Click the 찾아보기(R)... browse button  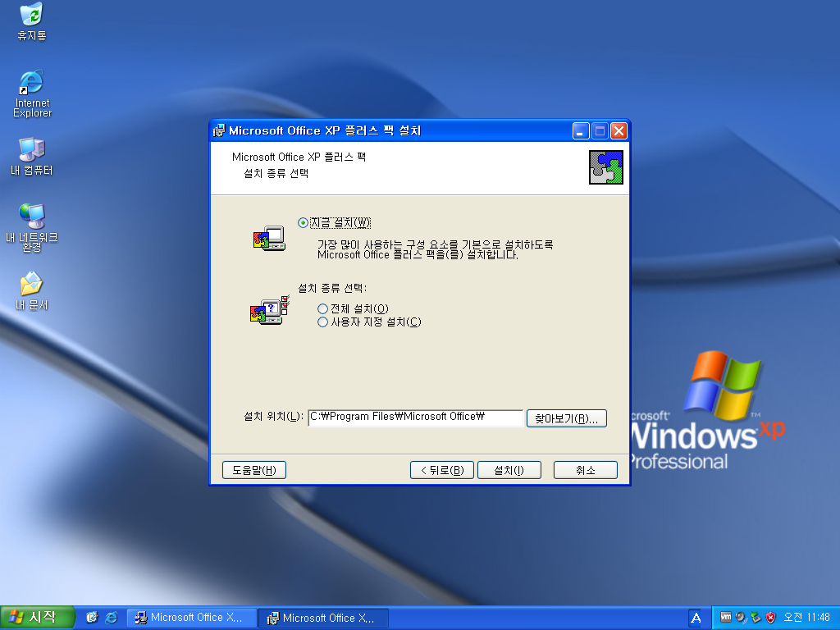point(567,418)
